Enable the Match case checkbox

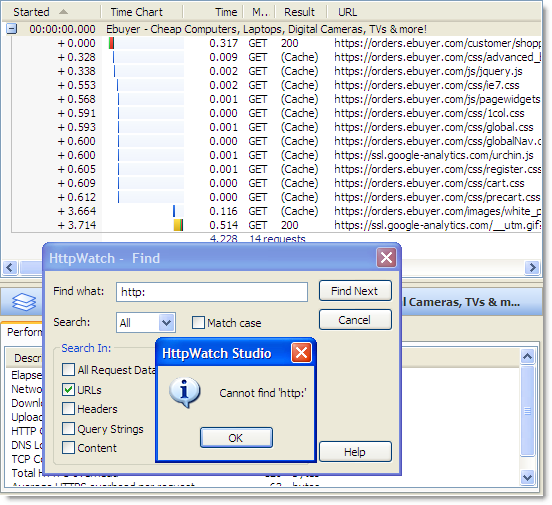pyautogui.click(x=198, y=323)
